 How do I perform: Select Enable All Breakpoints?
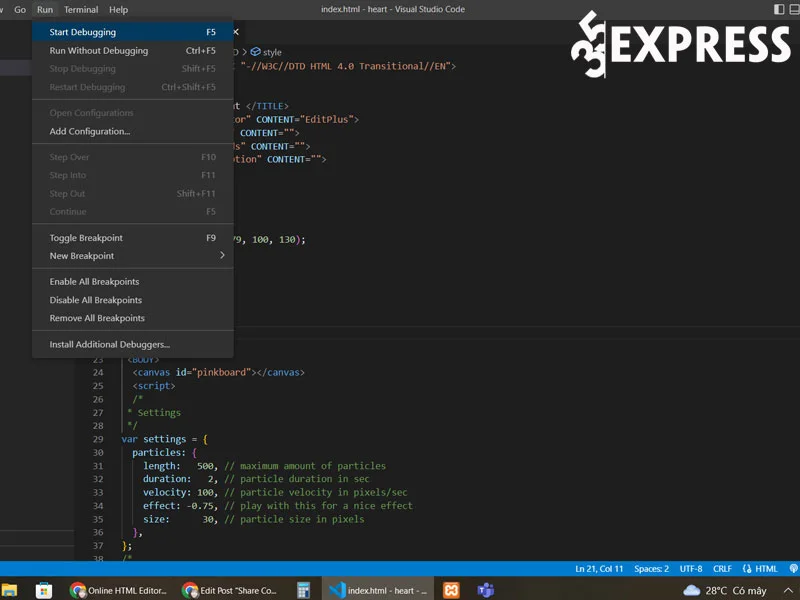tap(133, 282)
